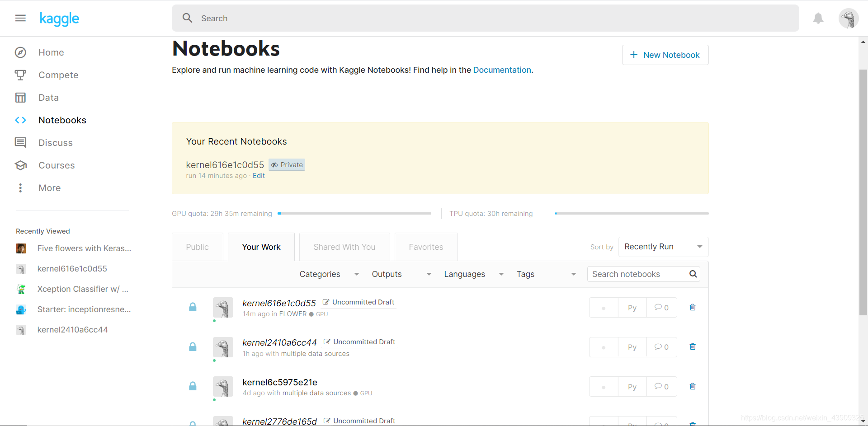868x426 pixels.
Task: Click Edit link under recent notebook
Action: [x=259, y=176]
